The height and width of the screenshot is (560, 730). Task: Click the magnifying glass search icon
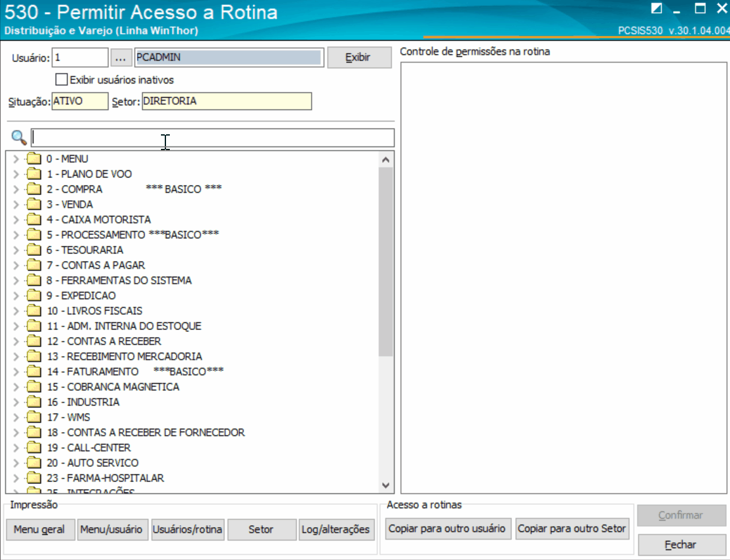tap(18, 137)
